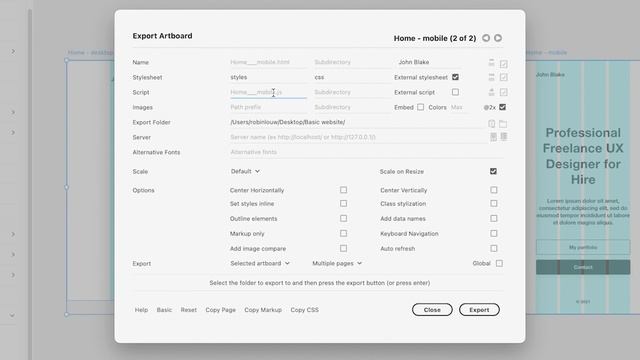Enable Add image compare option
Screen dimensions: 640x360
[x=343, y=248]
